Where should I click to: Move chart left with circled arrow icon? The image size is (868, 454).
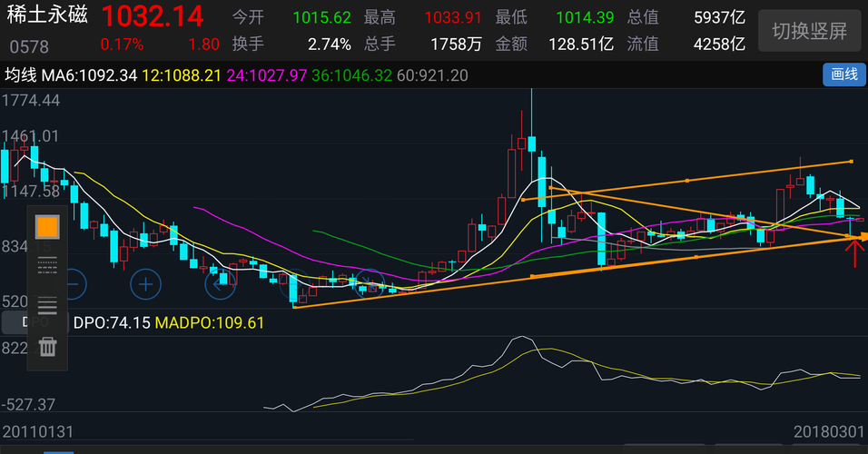point(220,284)
